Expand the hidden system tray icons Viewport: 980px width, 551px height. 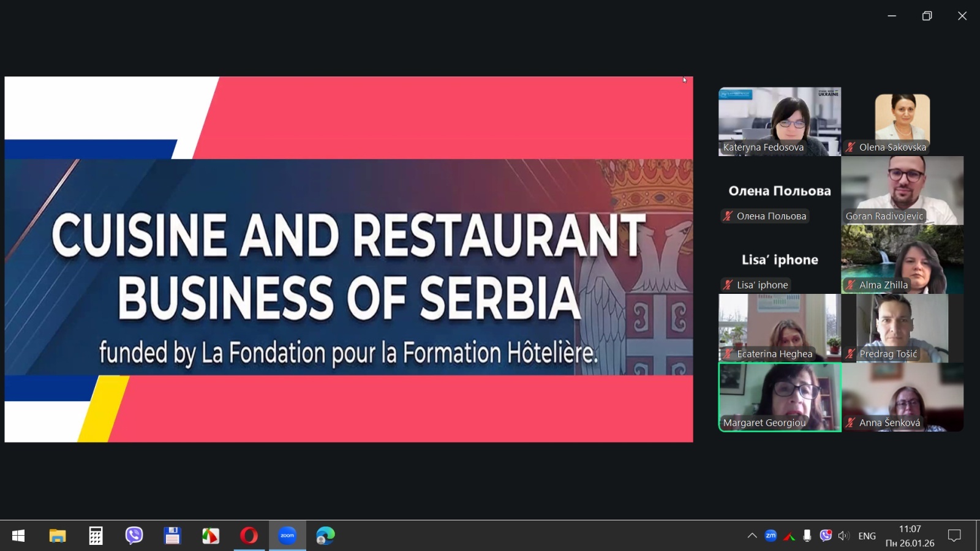752,536
